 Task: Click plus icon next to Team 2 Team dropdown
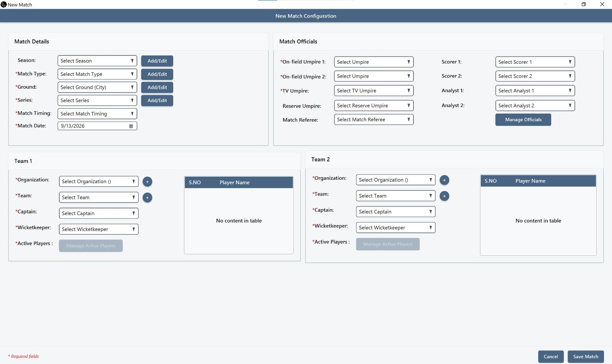tap(444, 196)
